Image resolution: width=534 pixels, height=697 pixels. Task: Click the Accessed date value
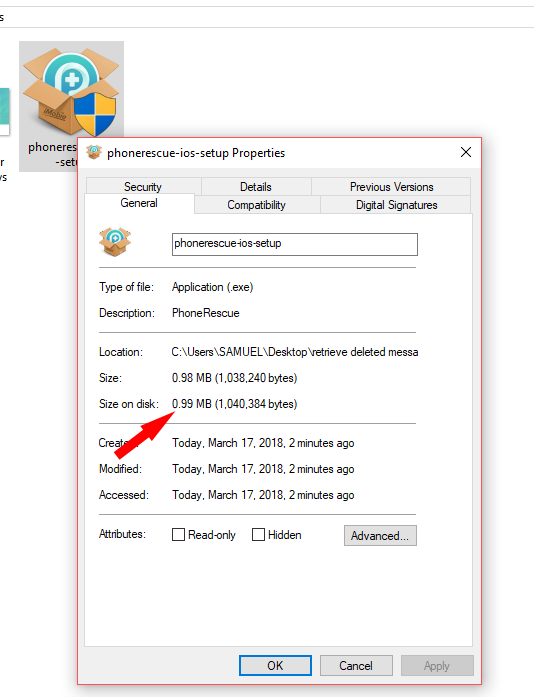click(263, 495)
